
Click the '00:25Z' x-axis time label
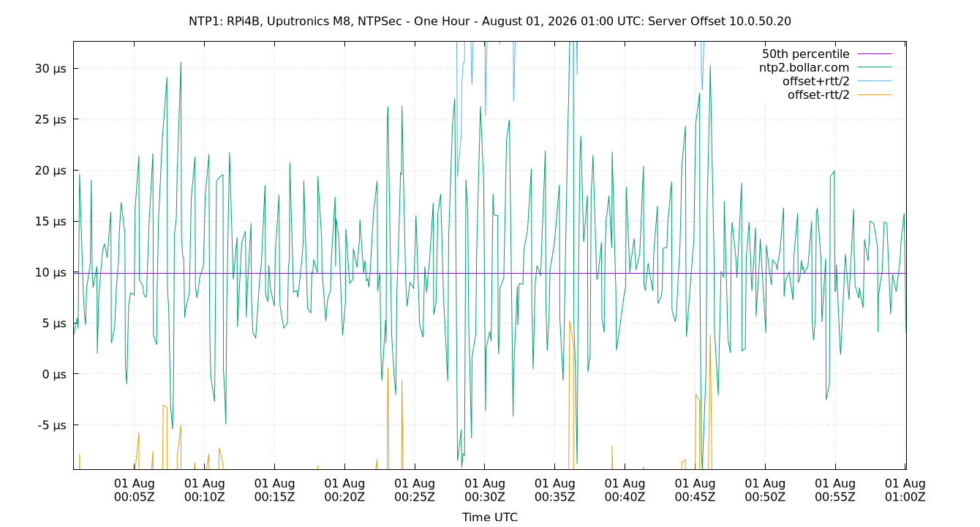(415, 497)
